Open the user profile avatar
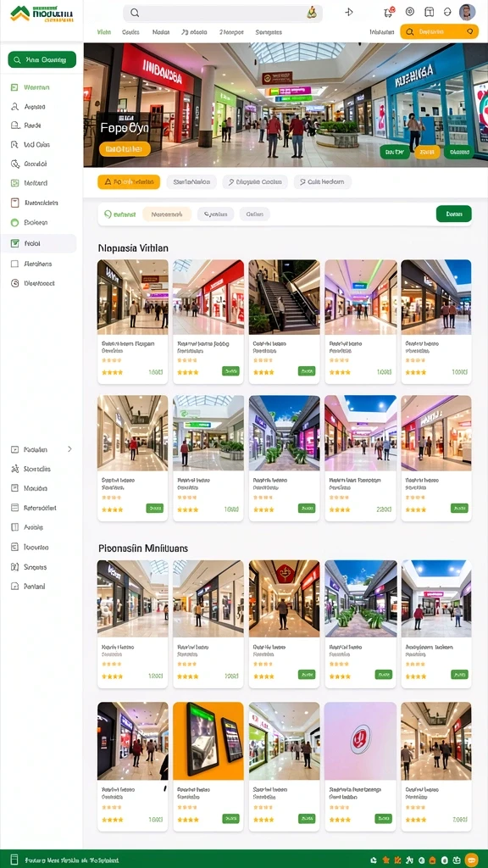This screenshot has height=868, width=488. click(x=467, y=12)
